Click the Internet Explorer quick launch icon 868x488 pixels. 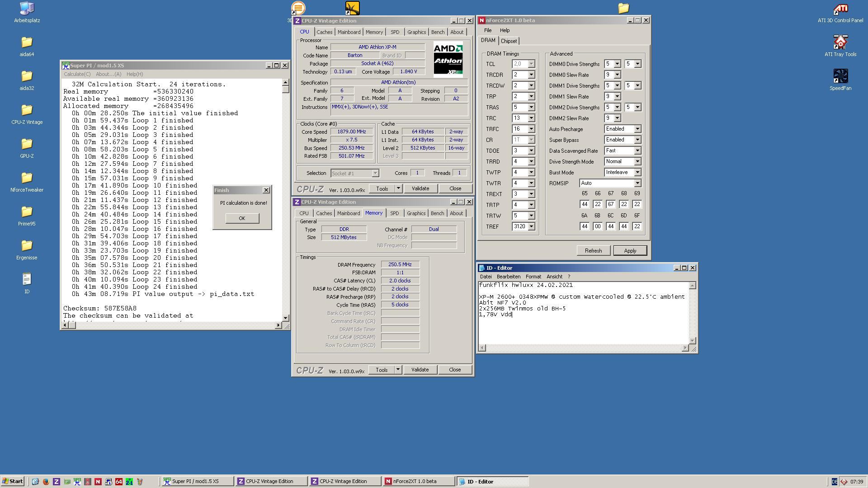tap(35, 482)
